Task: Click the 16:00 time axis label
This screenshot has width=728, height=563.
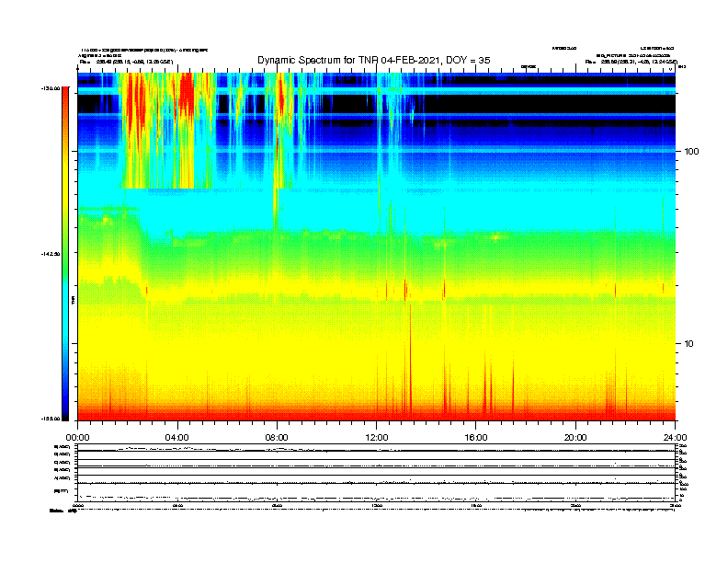Action: (x=476, y=438)
